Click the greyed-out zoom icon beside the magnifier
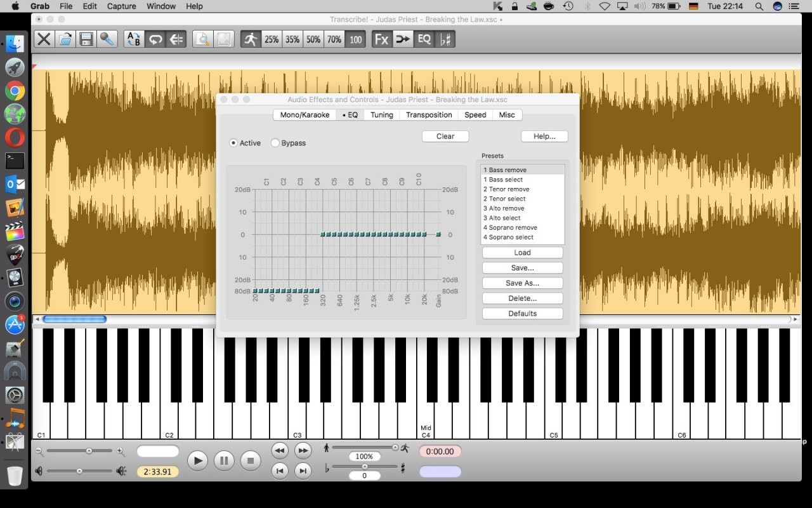The width and height of the screenshot is (812, 508). click(223, 39)
